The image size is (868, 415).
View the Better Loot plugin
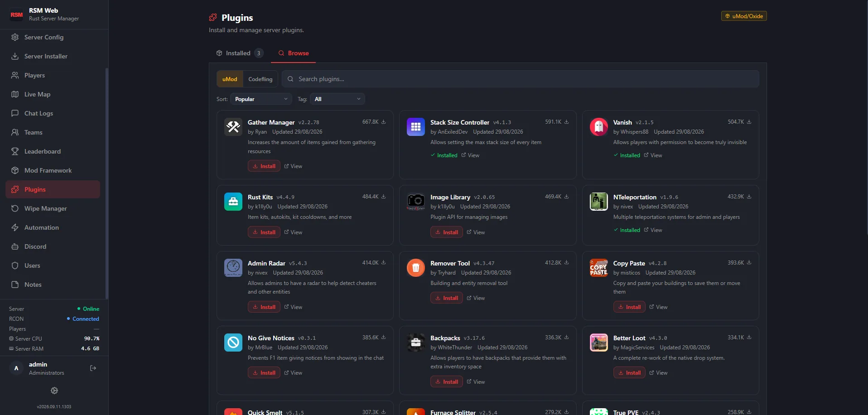(658, 373)
